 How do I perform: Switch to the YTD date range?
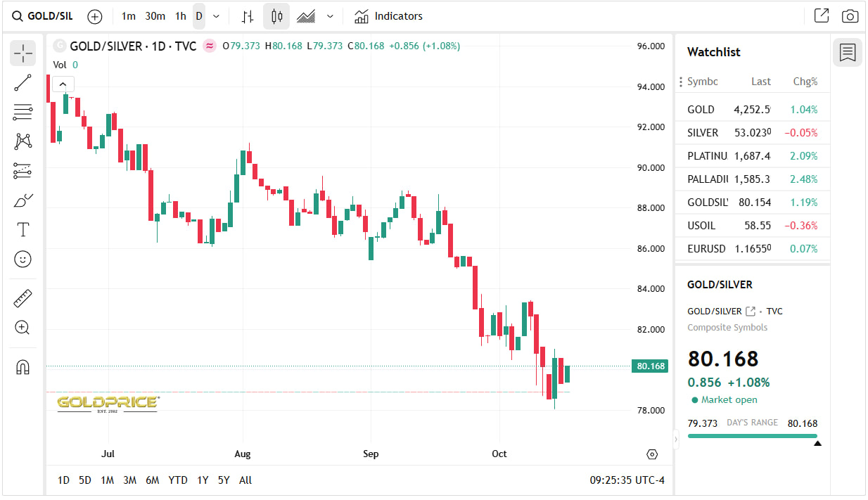pos(178,480)
